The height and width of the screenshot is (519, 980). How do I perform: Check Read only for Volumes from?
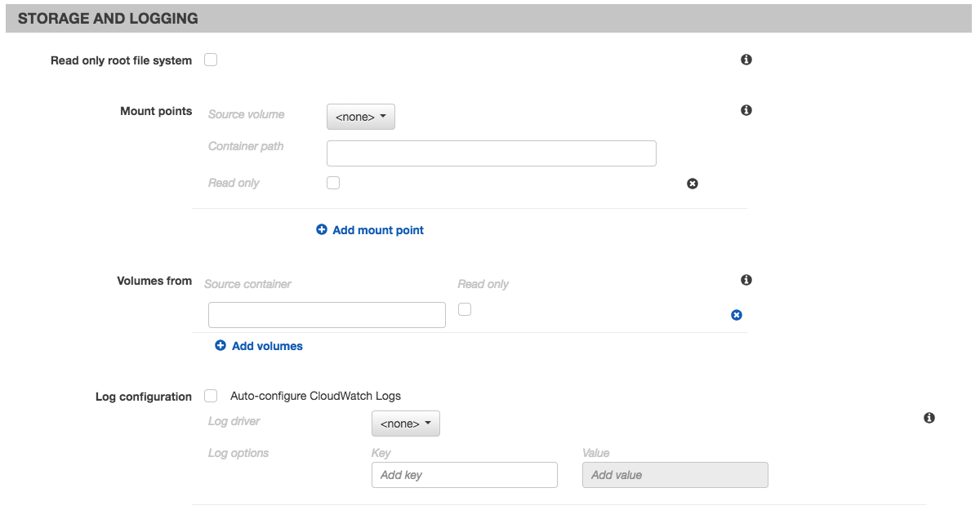465,309
